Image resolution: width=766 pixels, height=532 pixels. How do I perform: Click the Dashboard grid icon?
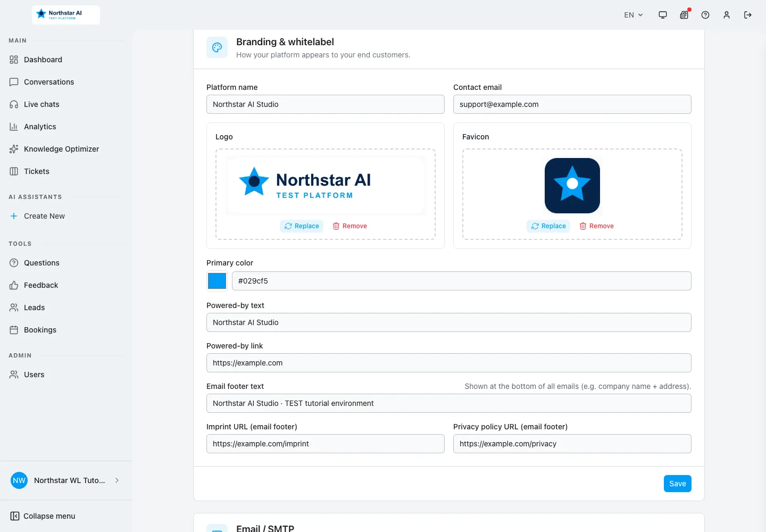coord(14,60)
